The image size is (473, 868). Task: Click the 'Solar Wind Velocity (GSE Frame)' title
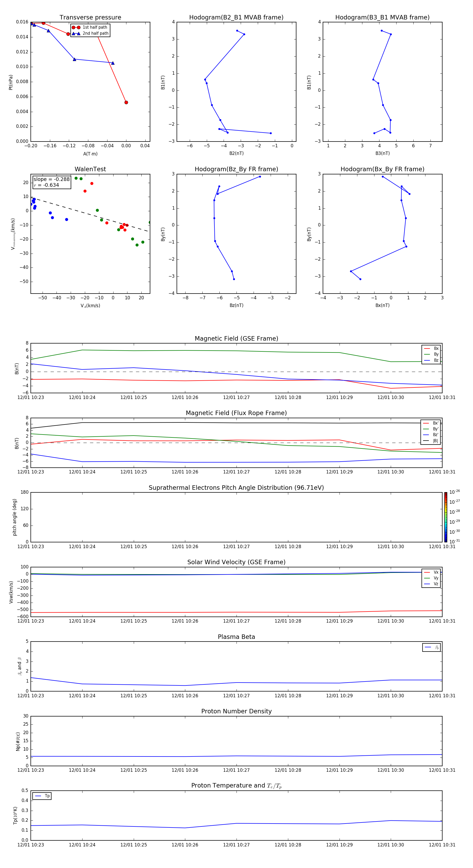tap(236, 562)
